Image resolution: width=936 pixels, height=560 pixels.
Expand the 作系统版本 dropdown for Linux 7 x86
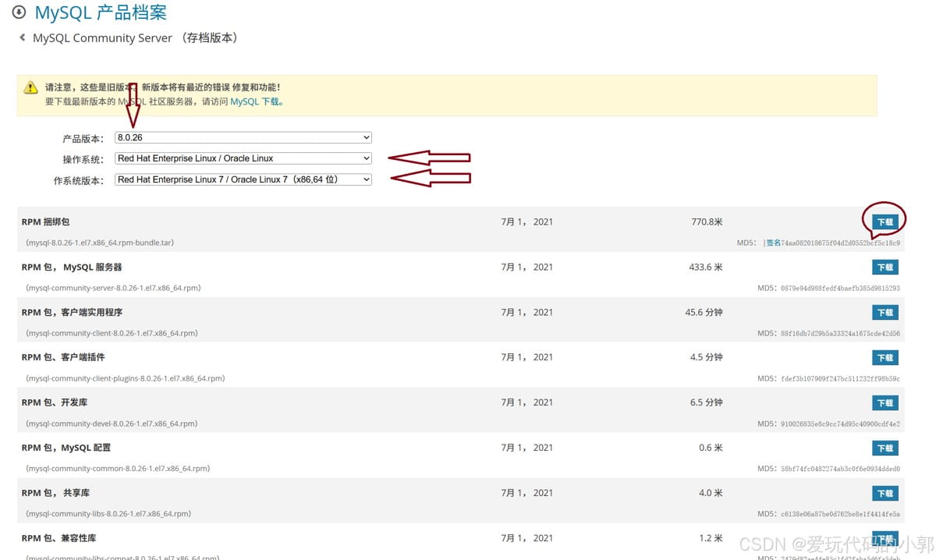(x=243, y=179)
